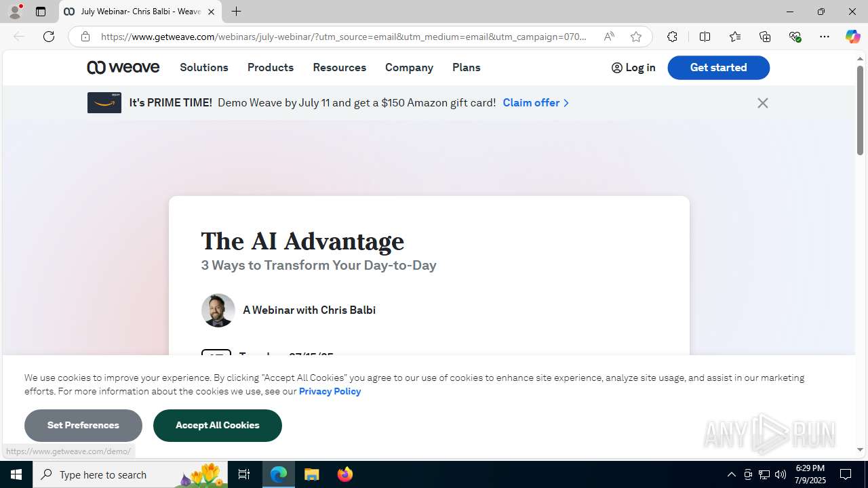868x488 pixels.
Task: Open the browser profile icon
Action: [x=15, y=12]
